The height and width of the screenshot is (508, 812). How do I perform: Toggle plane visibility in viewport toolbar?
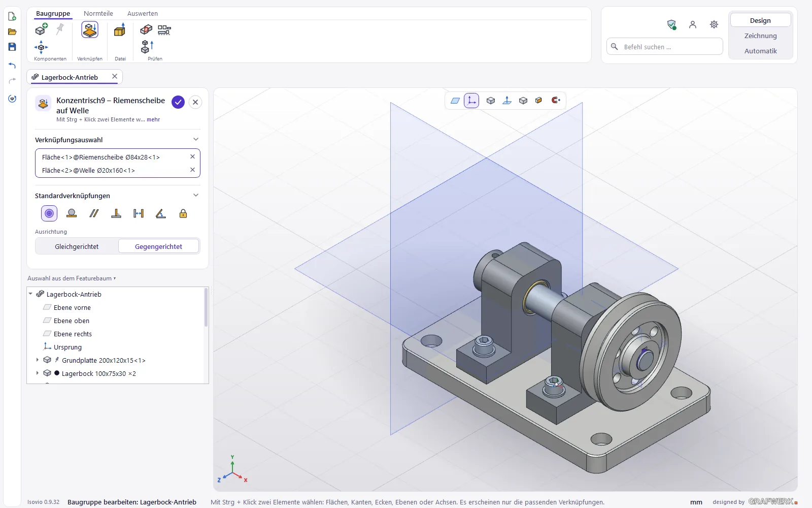455,101
